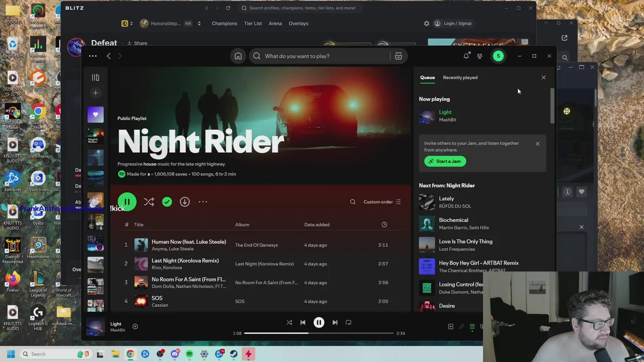Share the Defeat match in Blitz

coord(137,43)
